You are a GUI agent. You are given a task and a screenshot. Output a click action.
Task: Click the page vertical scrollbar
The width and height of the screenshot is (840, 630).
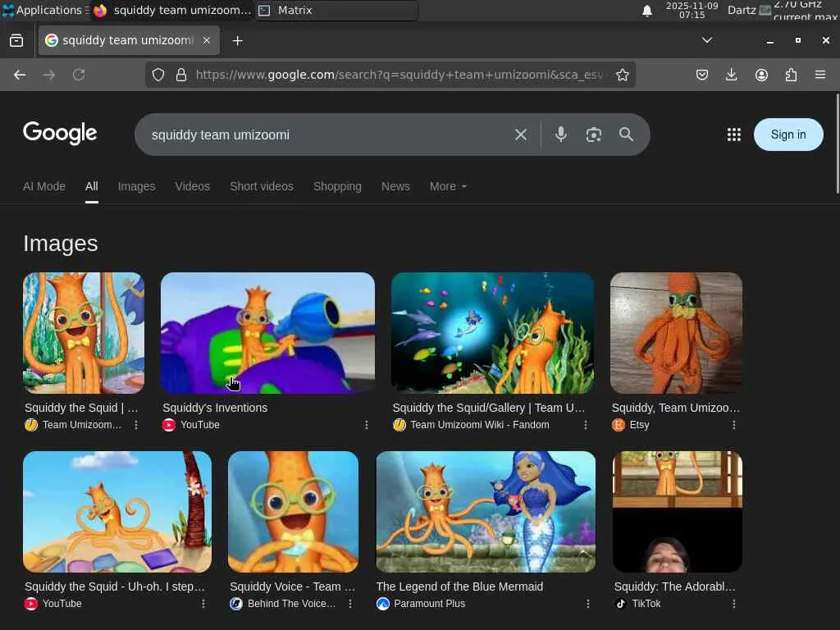(x=838, y=144)
